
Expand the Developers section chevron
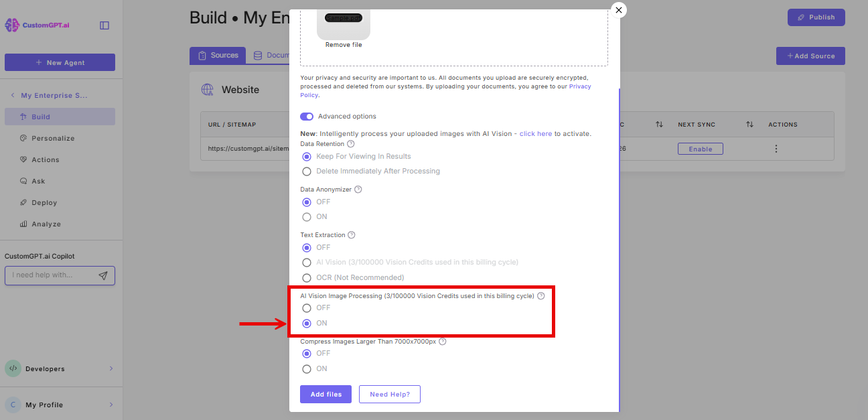click(111, 368)
